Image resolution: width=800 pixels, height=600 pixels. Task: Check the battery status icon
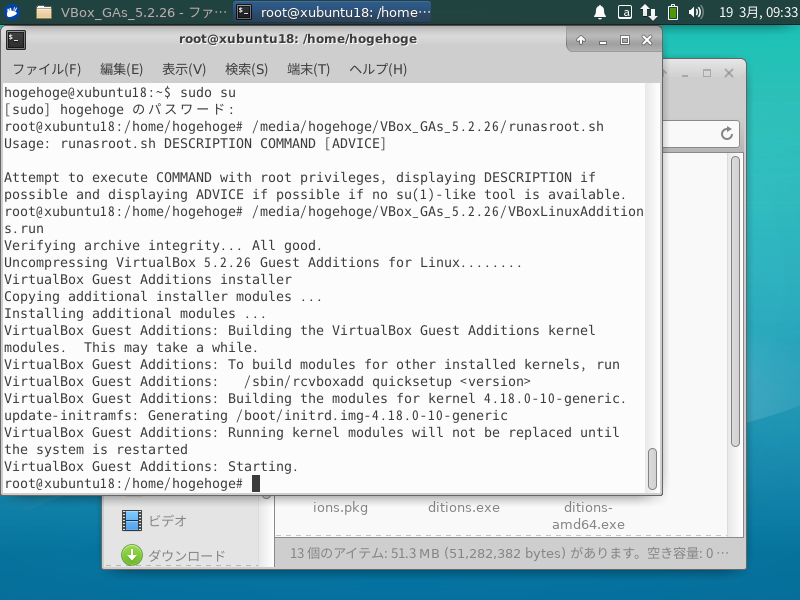[x=673, y=12]
